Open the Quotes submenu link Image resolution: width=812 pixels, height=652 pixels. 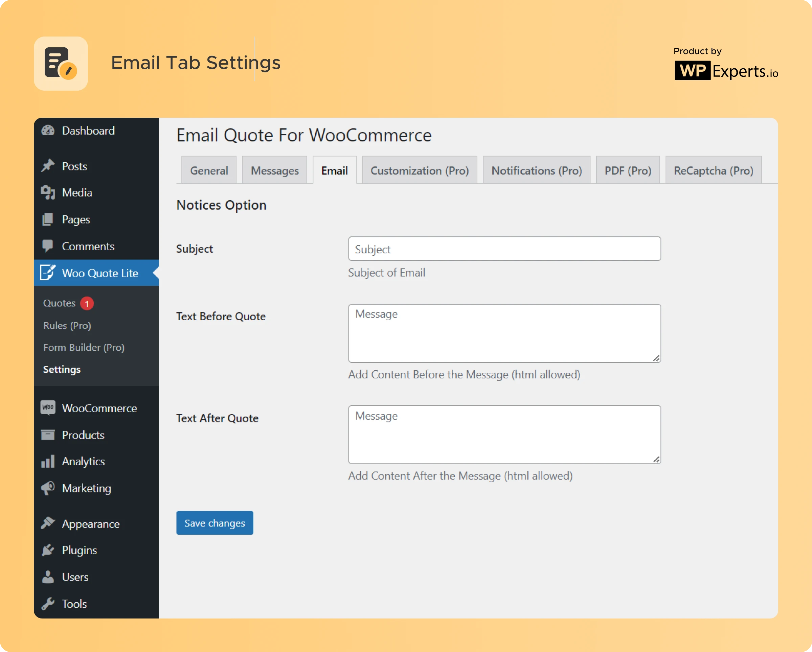pyautogui.click(x=60, y=303)
